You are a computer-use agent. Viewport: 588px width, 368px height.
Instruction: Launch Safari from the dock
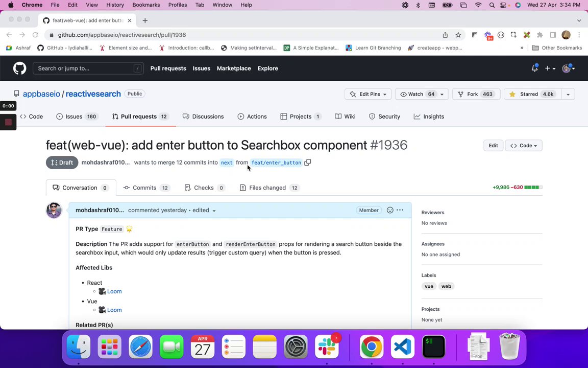(141, 347)
